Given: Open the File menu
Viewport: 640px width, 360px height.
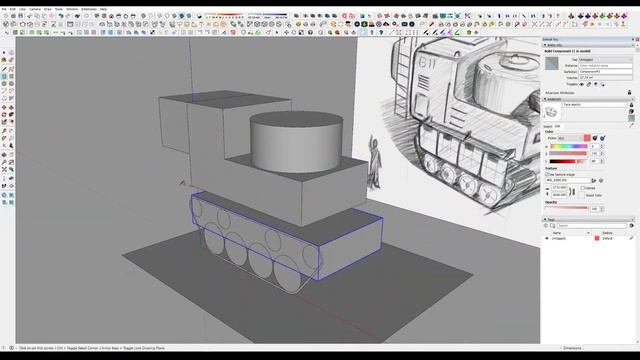Looking at the screenshot, I should (x=4, y=9).
